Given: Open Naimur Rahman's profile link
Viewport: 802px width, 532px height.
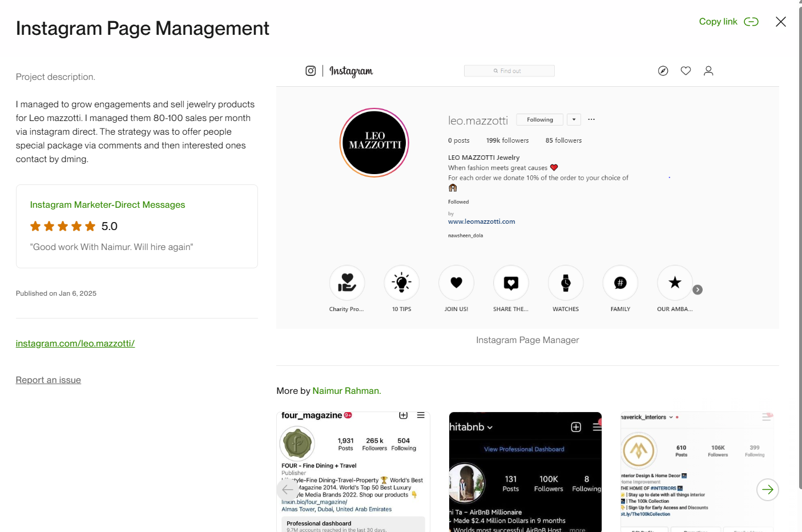Looking at the screenshot, I should click(346, 391).
